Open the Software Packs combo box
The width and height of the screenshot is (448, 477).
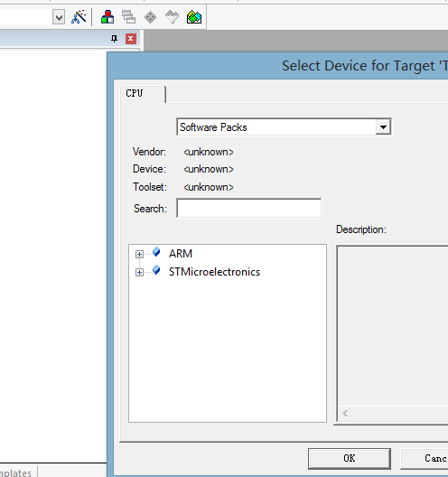284,126
